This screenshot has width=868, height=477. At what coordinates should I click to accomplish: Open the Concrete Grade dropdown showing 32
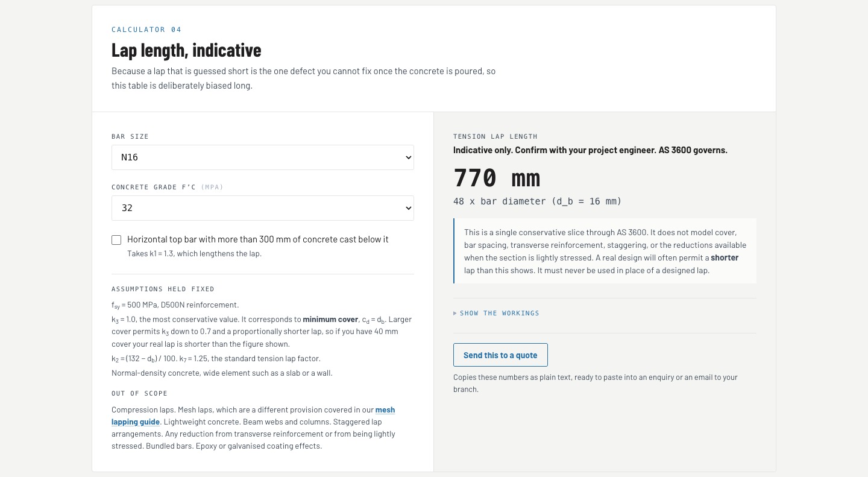tap(262, 208)
